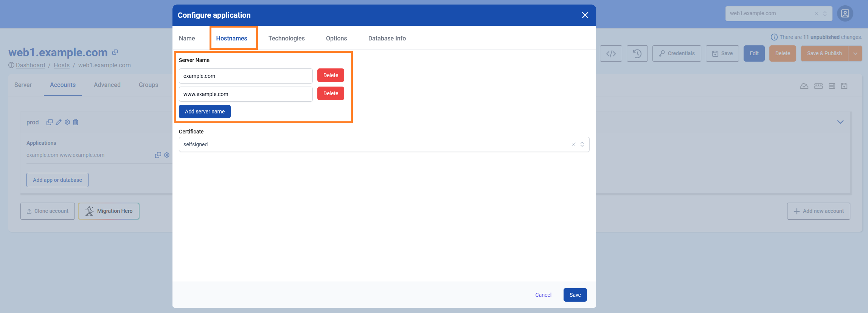Viewport: 868px width, 313px height.
Task: Click the trash icon next to prod
Action: click(76, 122)
